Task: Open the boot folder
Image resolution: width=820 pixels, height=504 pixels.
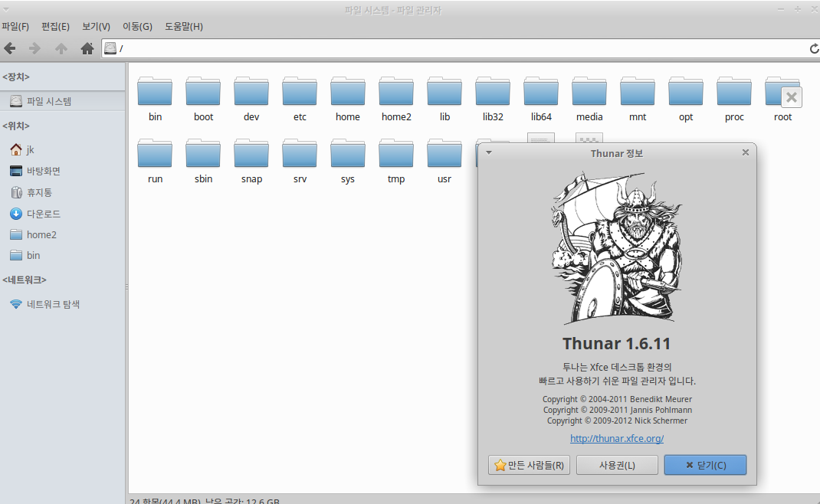Action: [203, 100]
